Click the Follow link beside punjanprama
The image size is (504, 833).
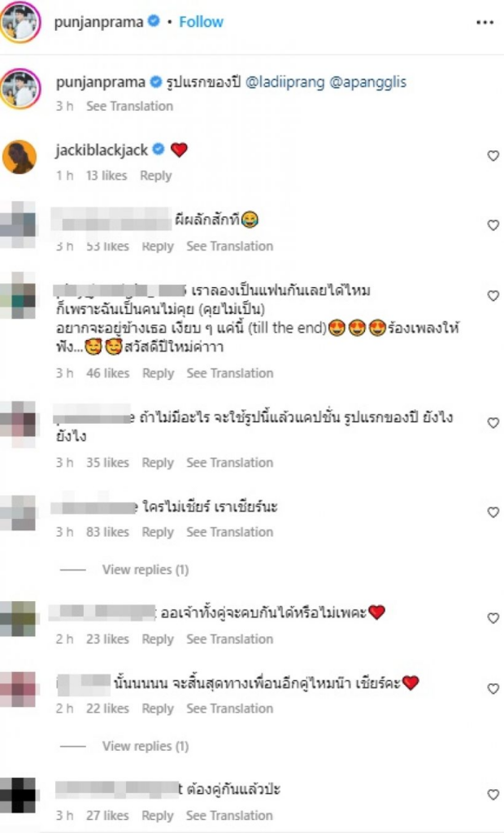tap(201, 22)
